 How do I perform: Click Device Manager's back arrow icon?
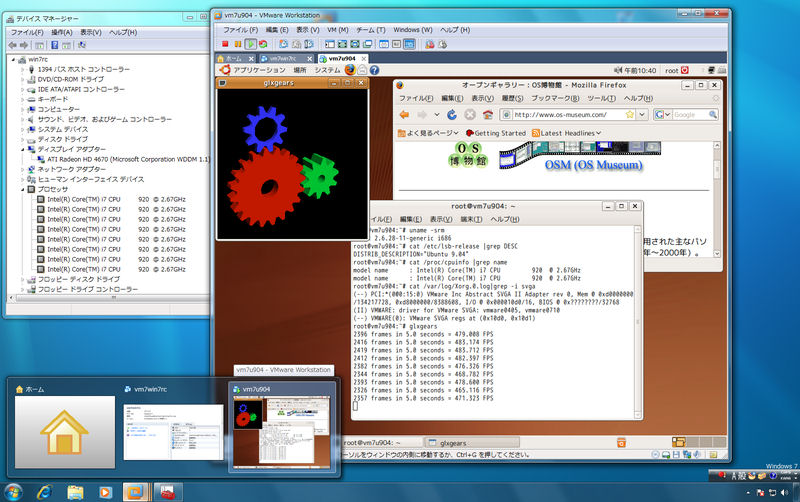pyautogui.click(x=13, y=45)
